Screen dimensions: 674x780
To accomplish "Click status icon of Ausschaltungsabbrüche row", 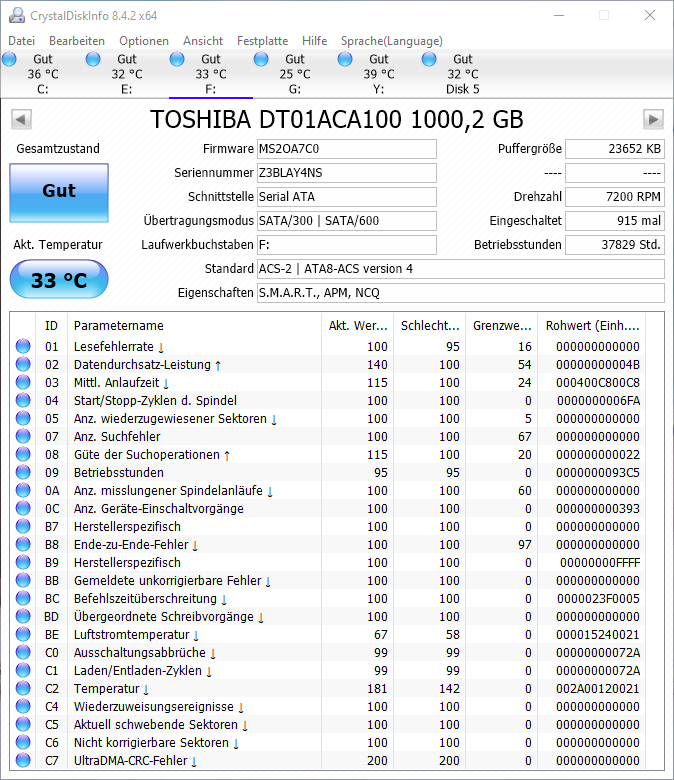I will coord(23,652).
